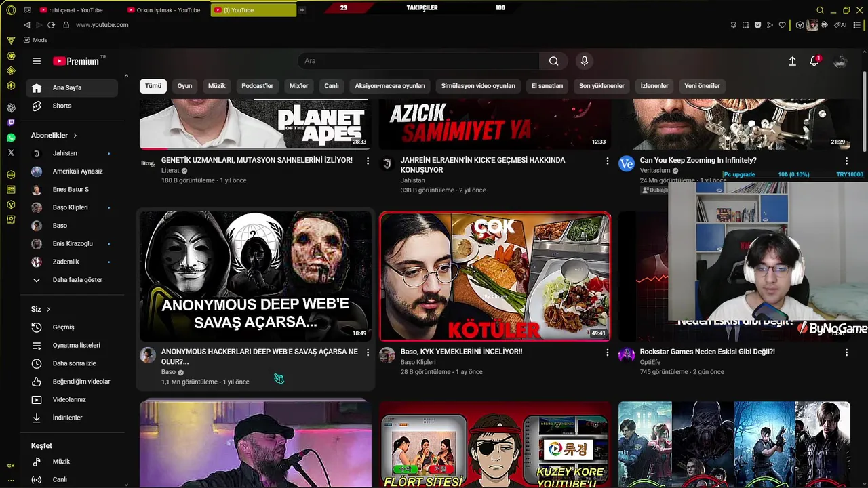Click the page vertical scrollbar
Image resolution: width=868 pixels, height=488 pixels.
point(864,112)
